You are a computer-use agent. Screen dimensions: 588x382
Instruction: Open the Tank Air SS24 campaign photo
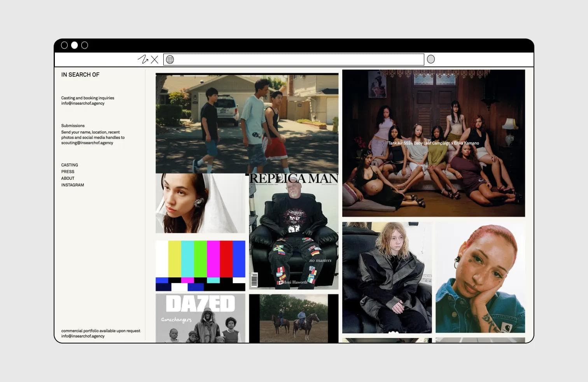(x=433, y=143)
